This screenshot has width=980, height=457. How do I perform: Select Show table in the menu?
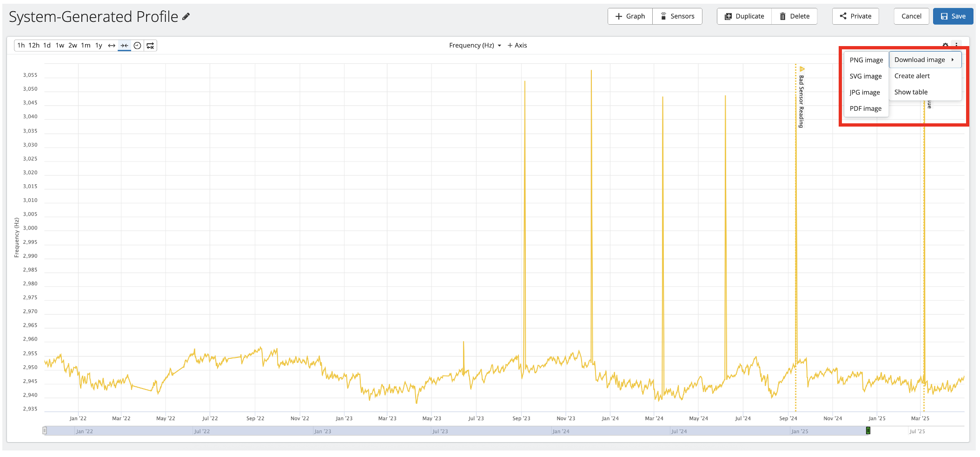point(925,92)
